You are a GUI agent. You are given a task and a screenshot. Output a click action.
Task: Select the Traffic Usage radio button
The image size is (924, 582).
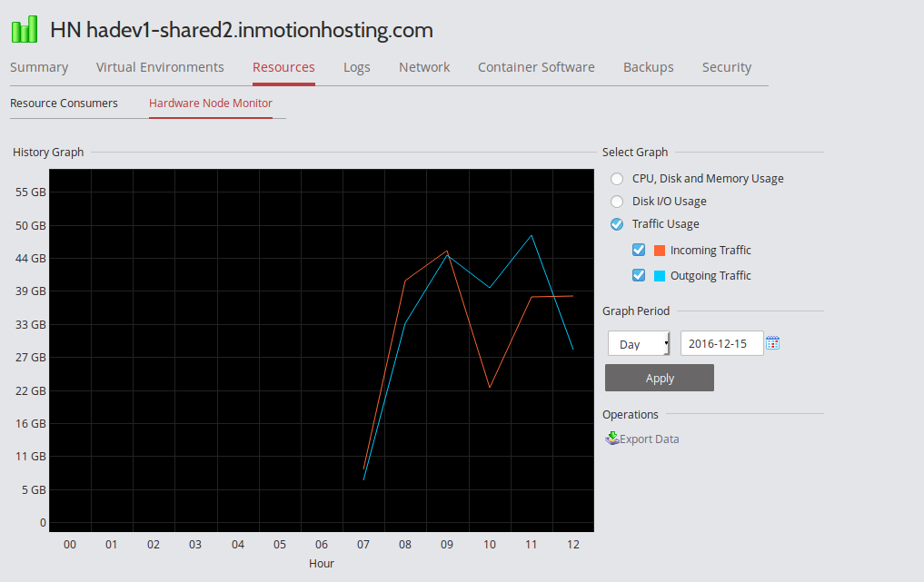(617, 224)
